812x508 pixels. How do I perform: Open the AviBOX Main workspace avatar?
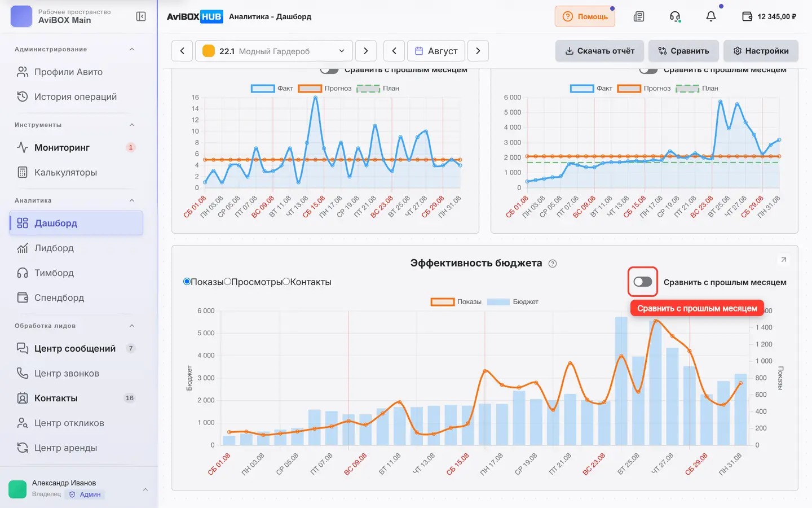[21, 16]
